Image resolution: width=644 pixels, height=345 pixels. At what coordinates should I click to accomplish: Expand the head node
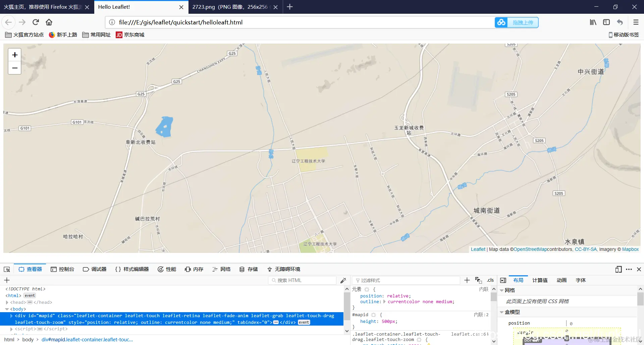coord(7,302)
